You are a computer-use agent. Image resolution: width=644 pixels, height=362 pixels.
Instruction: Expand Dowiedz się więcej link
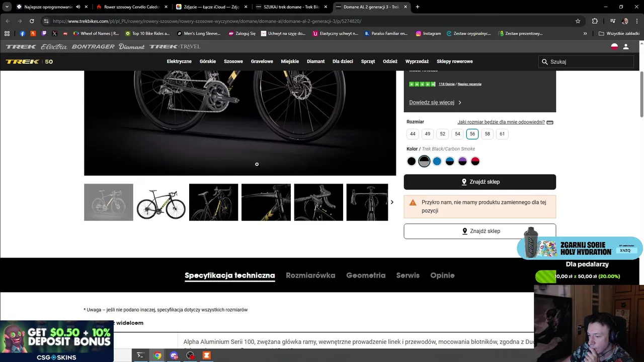(x=435, y=103)
